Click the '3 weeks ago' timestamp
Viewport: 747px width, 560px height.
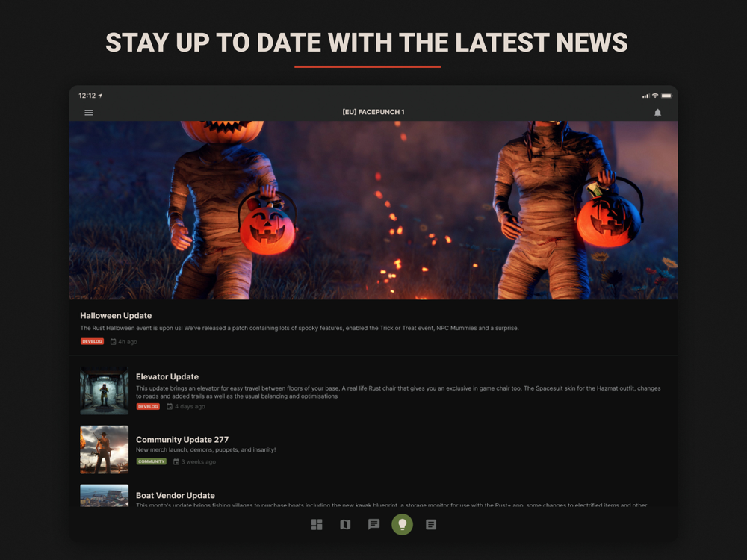click(198, 461)
